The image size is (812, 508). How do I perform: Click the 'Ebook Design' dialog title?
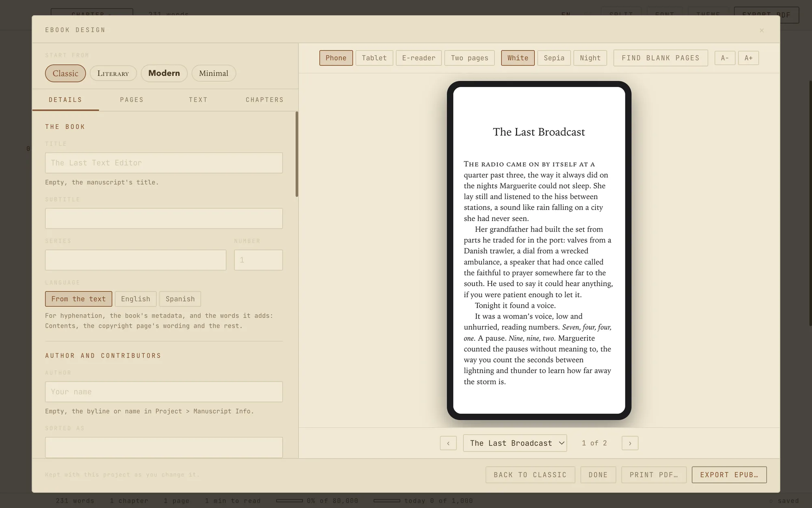tap(75, 30)
